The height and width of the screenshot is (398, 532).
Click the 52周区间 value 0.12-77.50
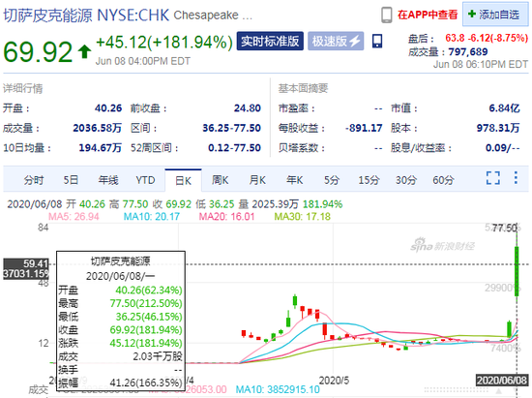point(234,148)
